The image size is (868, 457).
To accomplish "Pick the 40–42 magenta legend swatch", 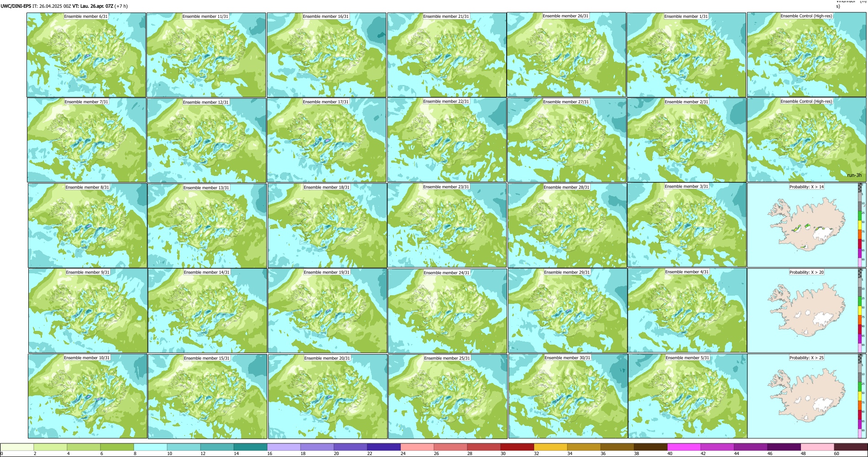I will [684, 447].
